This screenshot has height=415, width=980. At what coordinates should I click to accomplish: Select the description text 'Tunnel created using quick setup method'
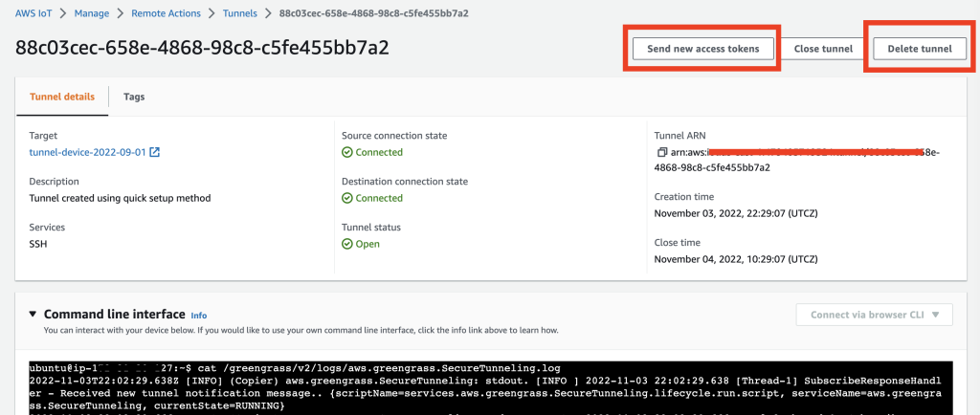[x=120, y=199]
